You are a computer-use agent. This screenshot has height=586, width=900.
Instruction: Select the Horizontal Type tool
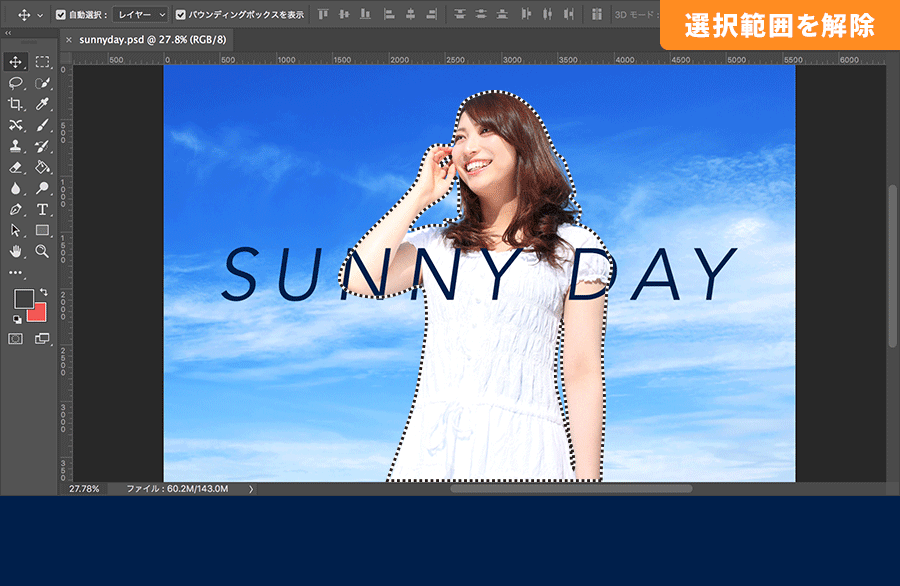coord(42,209)
